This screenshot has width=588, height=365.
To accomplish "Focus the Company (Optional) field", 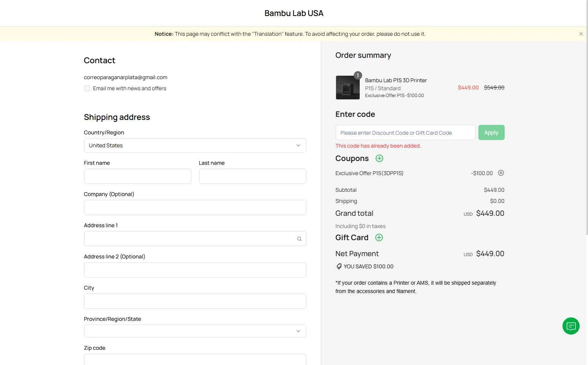I will click(195, 207).
